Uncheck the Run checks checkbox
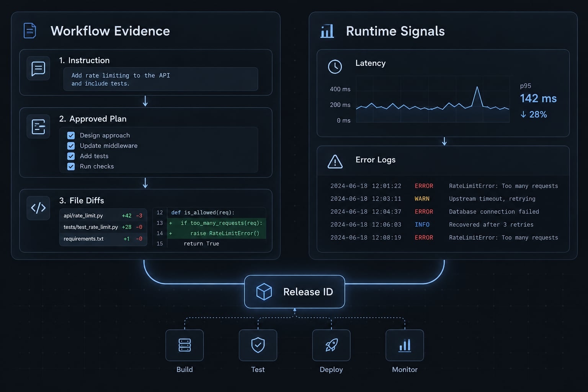The width and height of the screenshot is (588, 392). pos(71,167)
